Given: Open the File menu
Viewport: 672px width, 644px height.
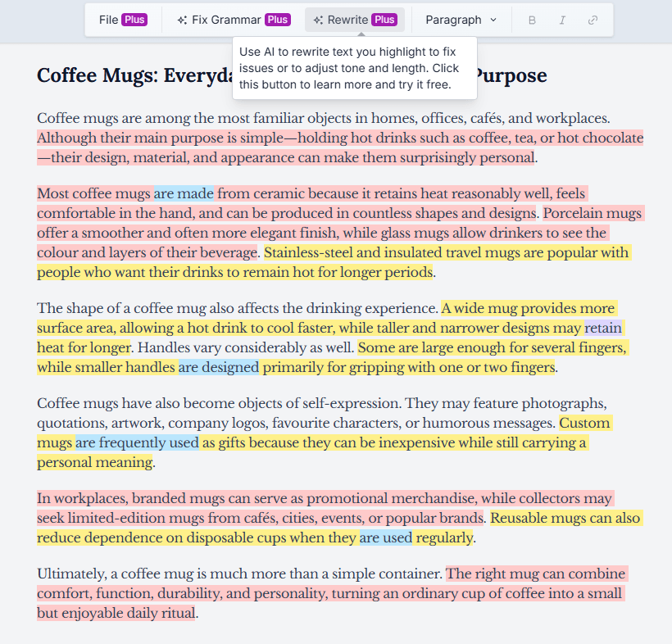Looking at the screenshot, I should (123, 20).
